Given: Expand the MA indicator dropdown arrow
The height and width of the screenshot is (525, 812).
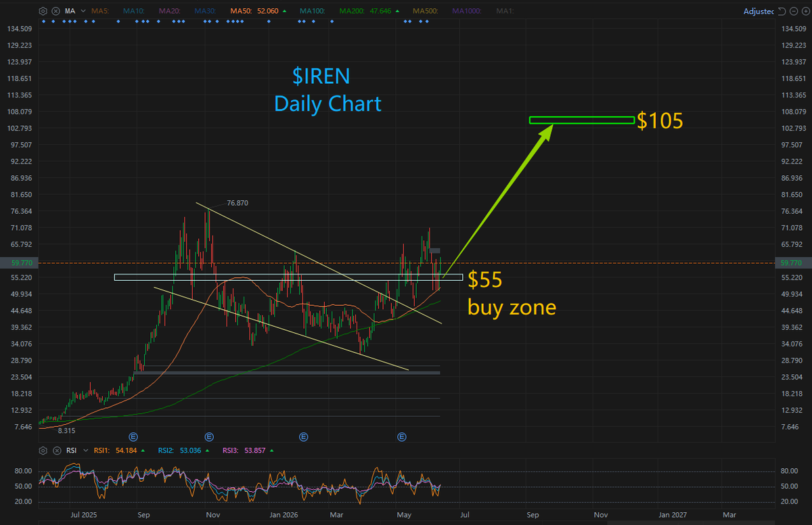Looking at the screenshot, I should point(83,11).
